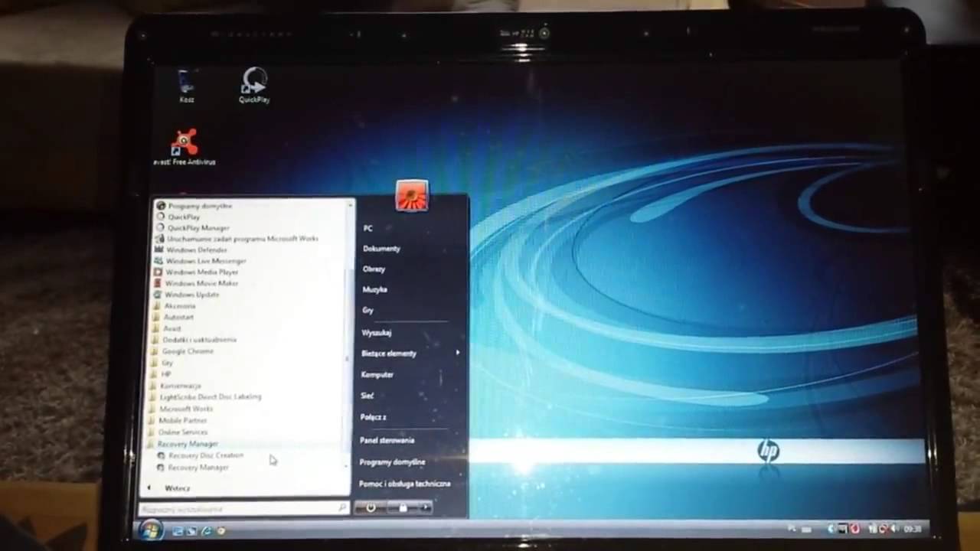Open Komputer from the Start menu

point(377,374)
